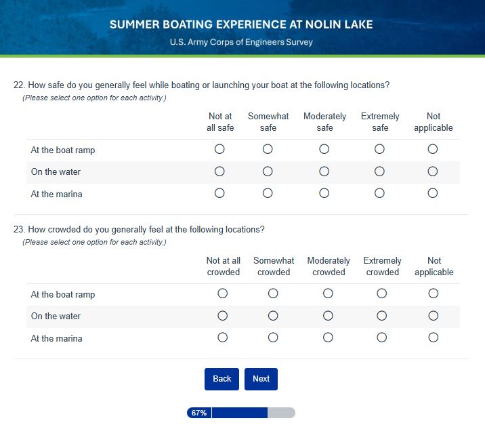
Task: Mark marina as 'Moderately crowded'
Action: 328,338
